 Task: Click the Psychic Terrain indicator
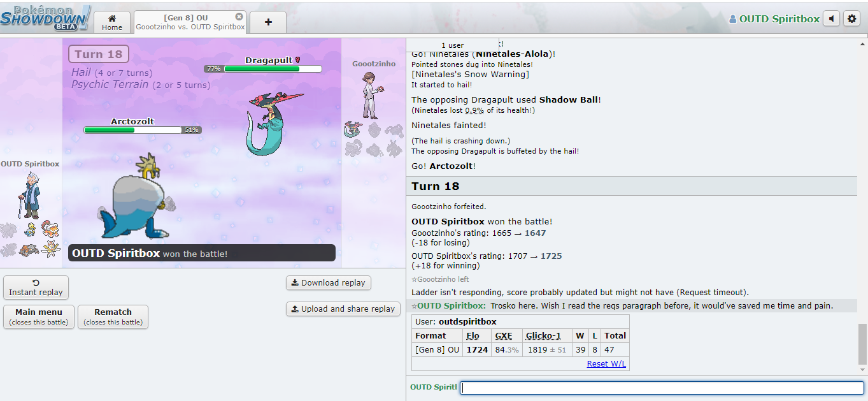(x=140, y=84)
